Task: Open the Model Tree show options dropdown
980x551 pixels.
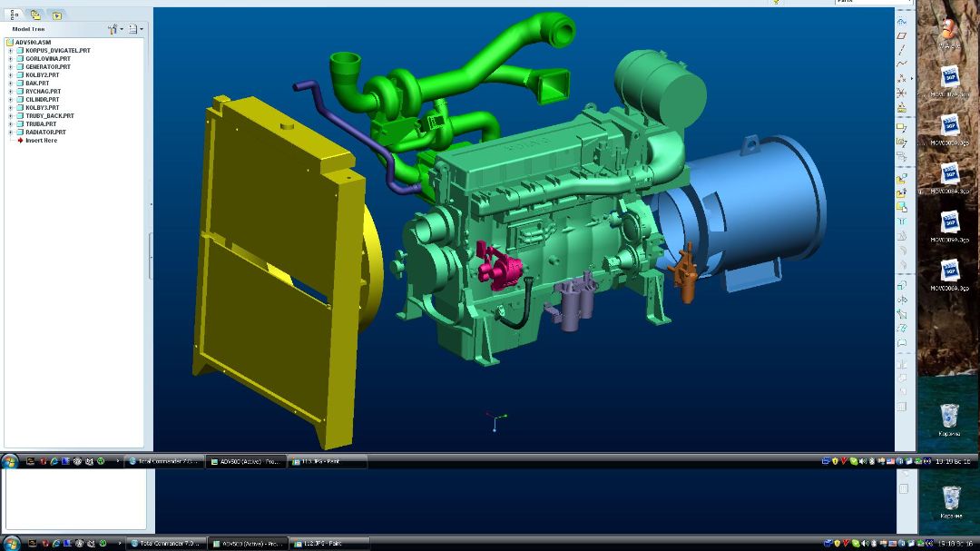Action: point(135,29)
